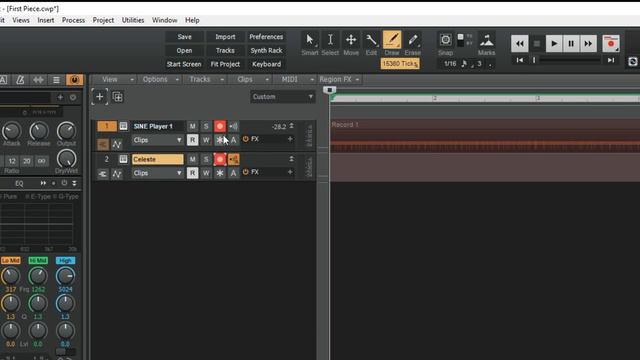Viewport: 640px width, 360px height.
Task: Arm Celeste track for recording
Action: coord(220,159)
